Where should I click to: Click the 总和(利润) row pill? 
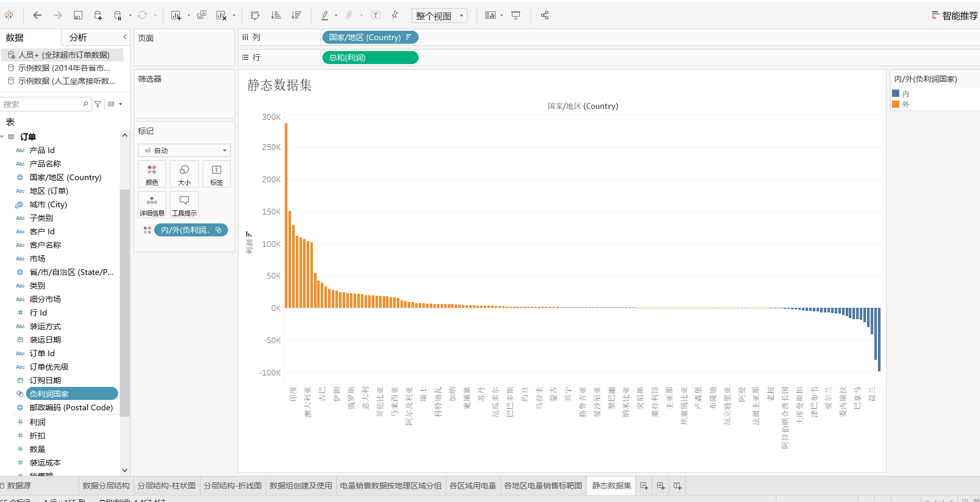[370, 58]
